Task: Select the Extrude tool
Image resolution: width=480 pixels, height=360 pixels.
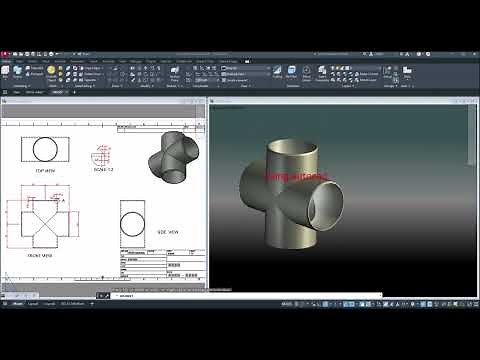Action: 17,72
